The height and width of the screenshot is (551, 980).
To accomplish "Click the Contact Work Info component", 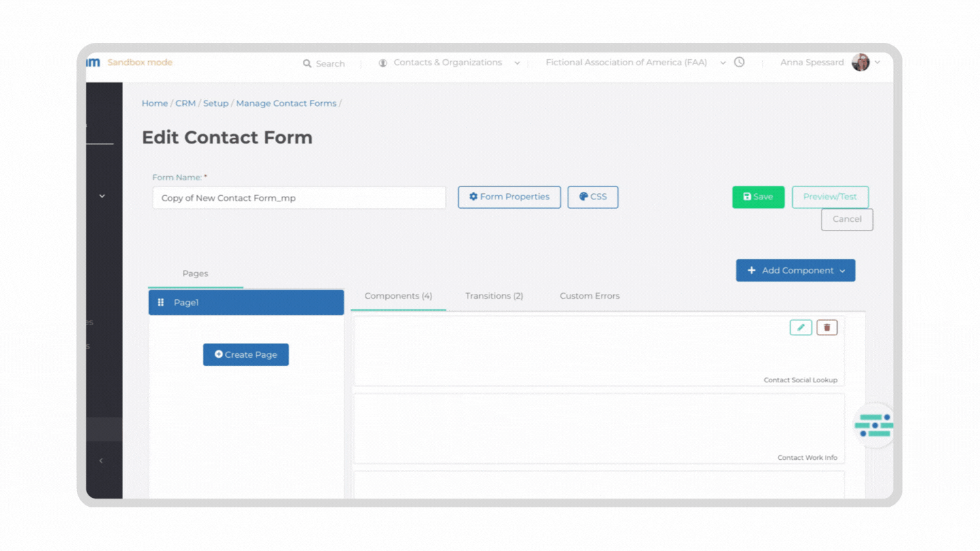I will pos(599,429).
